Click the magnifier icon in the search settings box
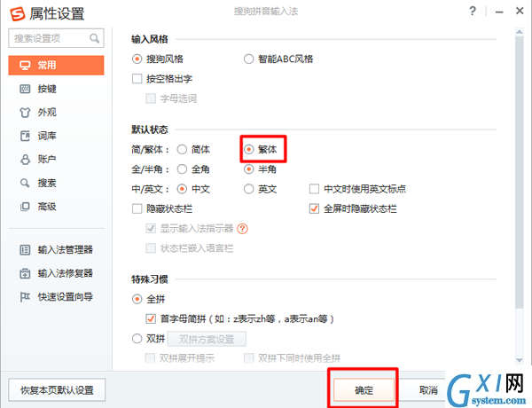The image size is (532, 408). click(94, 38)
